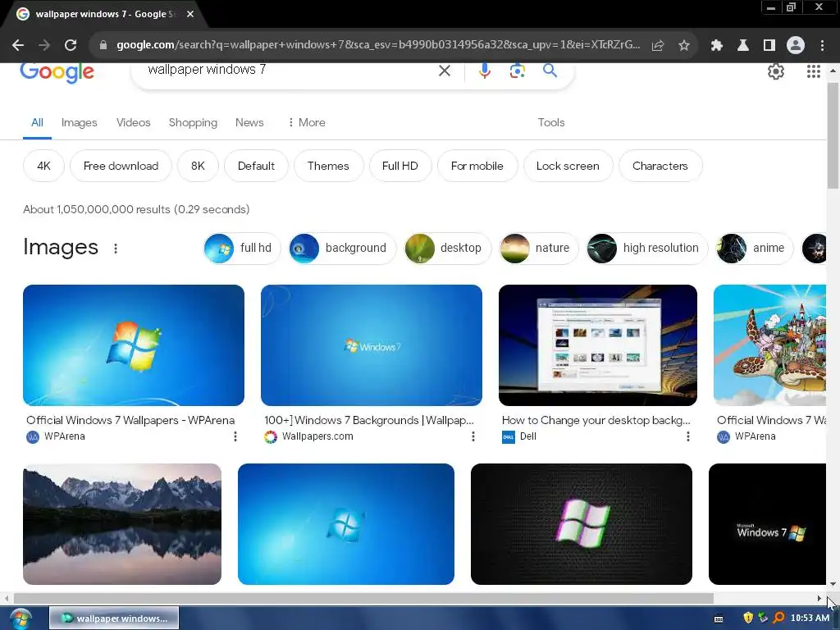Toggle the side panel icon
840x630 pixels.
point(769,45)
